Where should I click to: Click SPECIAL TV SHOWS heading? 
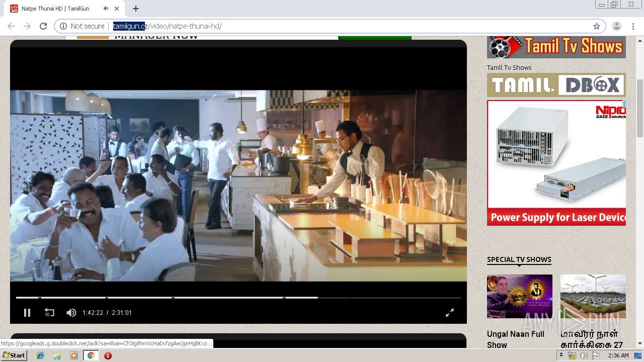[519, 259]
